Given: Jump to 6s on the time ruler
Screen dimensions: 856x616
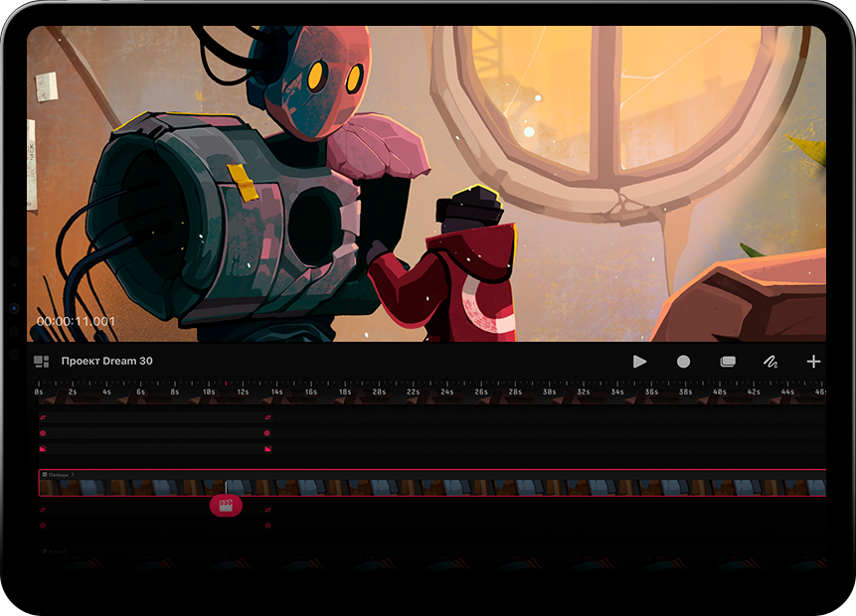Looking at the screenshot, I should [x=141, y=391].
